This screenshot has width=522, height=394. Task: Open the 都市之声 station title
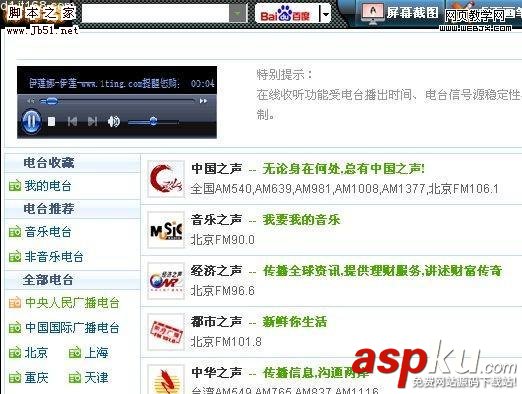217,322
